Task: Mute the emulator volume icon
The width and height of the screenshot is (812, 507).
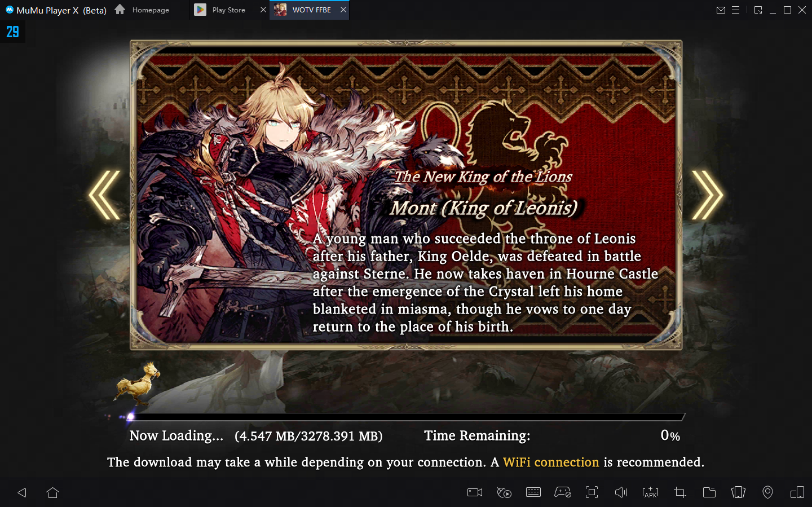Action: 621,492
